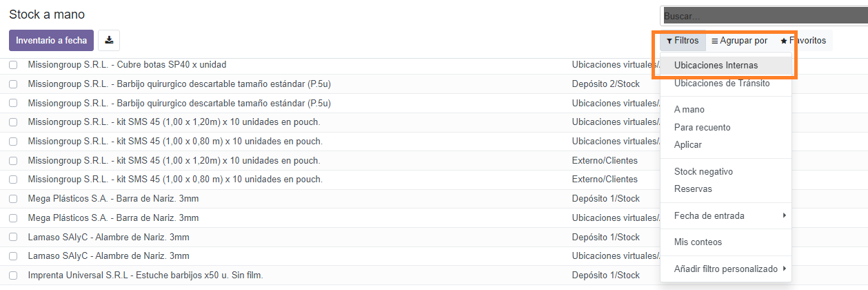Apply the A mano filter

click(689, 110)
